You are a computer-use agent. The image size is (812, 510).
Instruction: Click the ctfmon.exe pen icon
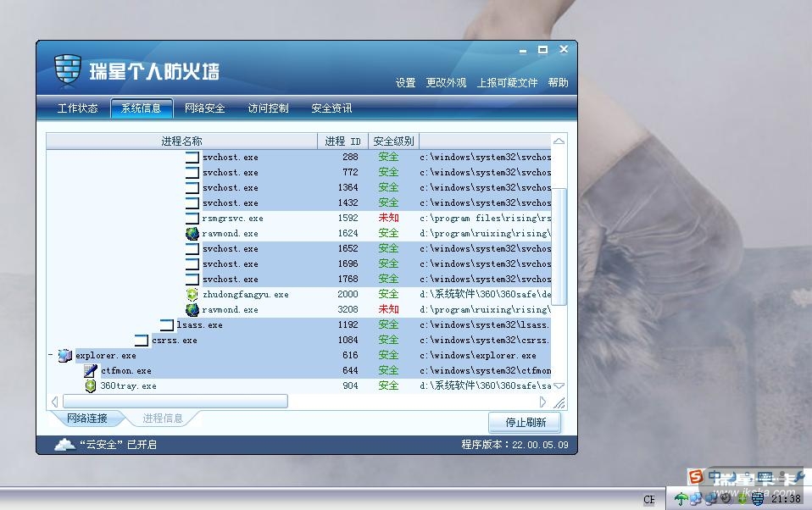90,371
